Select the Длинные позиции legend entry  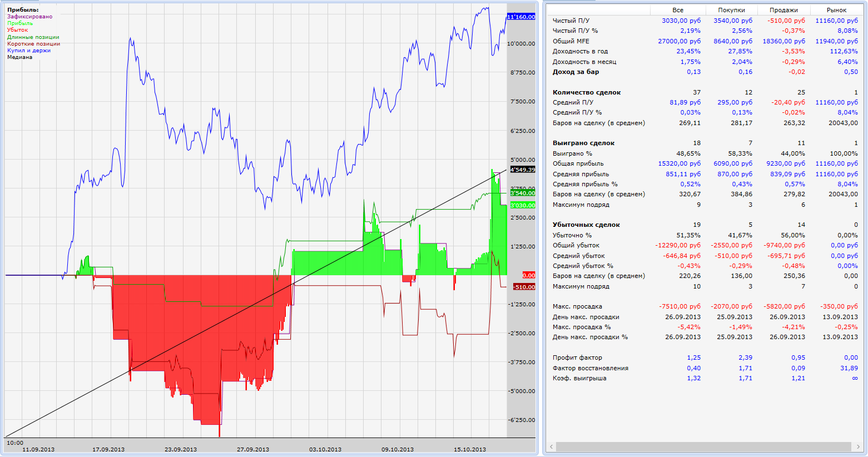click(33, 37)
